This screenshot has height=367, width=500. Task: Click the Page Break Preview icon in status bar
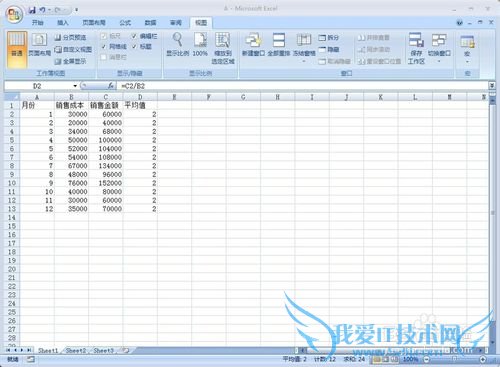[394, 359]
